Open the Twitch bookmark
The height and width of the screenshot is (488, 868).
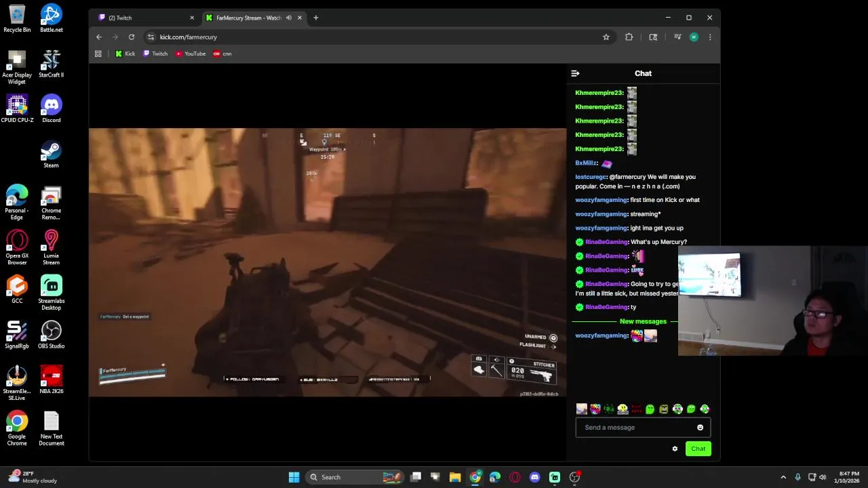[155, 54]
